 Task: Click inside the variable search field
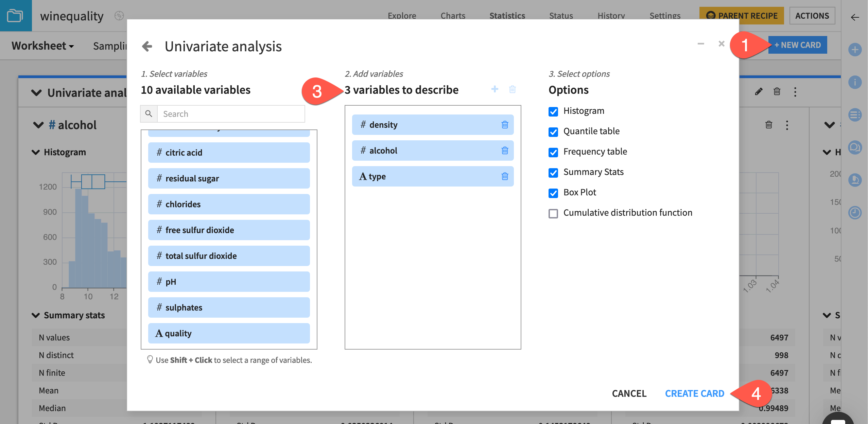click(x=231, y=113)
